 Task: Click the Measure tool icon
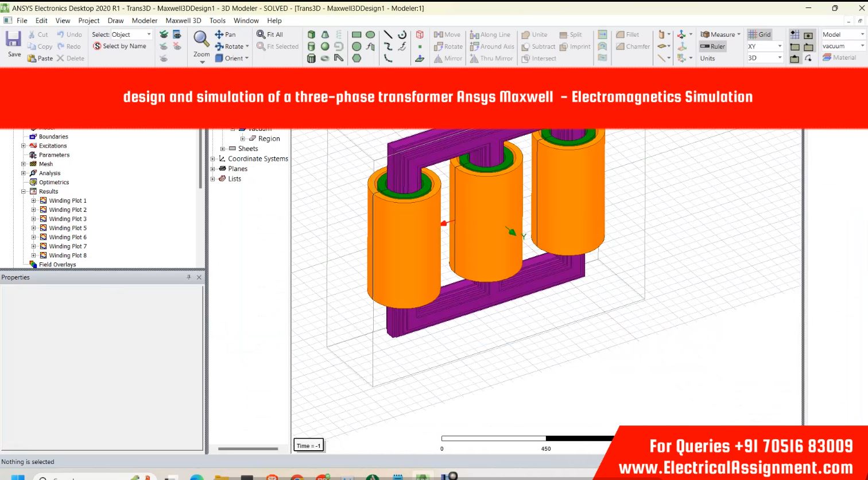[706, 34]
